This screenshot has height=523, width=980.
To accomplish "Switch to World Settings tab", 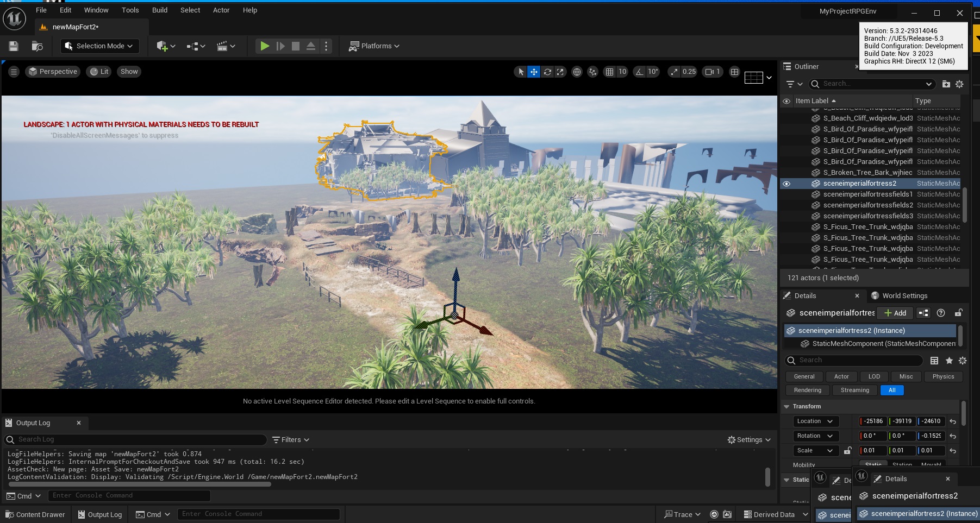I will [x=899, y=295].
